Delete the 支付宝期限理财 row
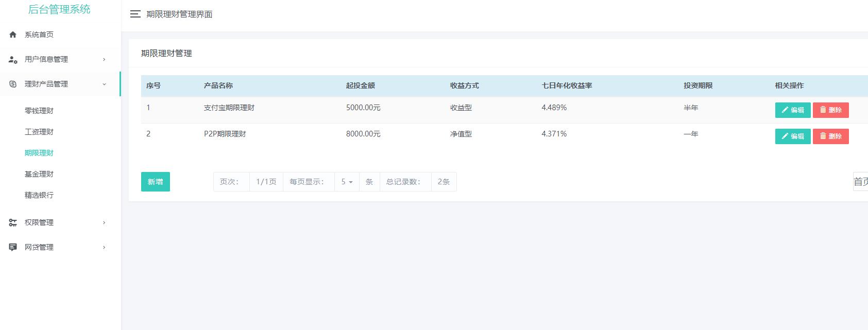 (x=831, y=110)
